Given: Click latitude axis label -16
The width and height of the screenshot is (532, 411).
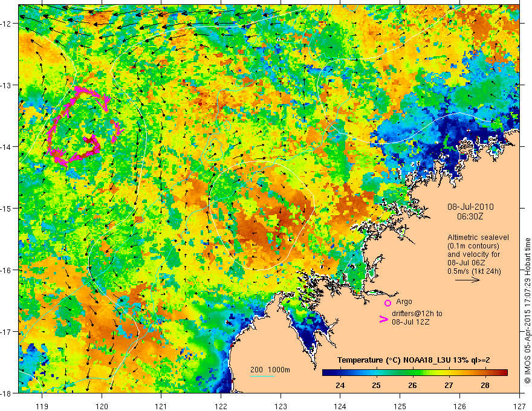Looking at the screenshot, I should click(x=7, y=270).
